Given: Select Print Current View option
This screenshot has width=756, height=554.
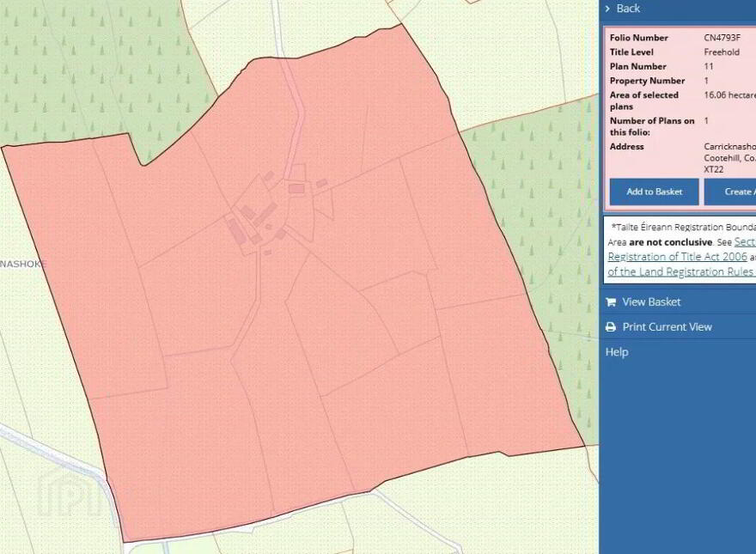Looking at the screenshot, I should pyautogui.click(x=667, y=327).
